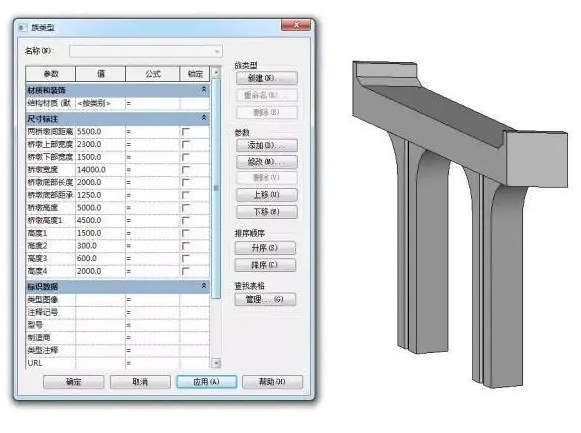Open lookup tables via 管理...(G)
The width and height of the screenshot is (581, 433).
265,299
